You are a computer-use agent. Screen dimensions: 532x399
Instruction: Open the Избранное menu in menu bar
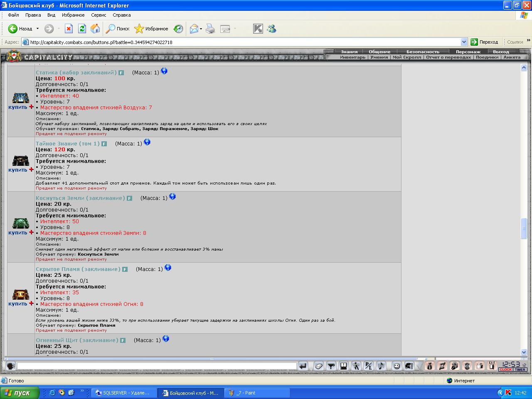(73, 15)
